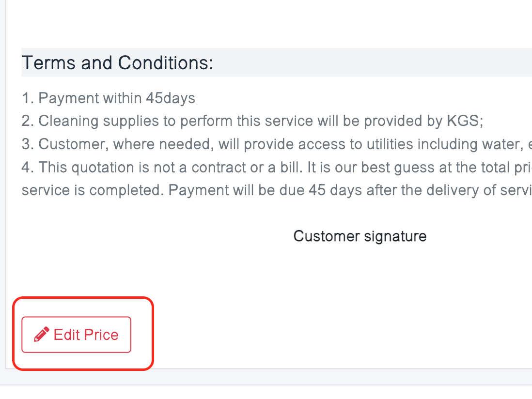Click the 'service is completed' paragraph line
This screenshot has height=399, width=532.
(277, 190)
